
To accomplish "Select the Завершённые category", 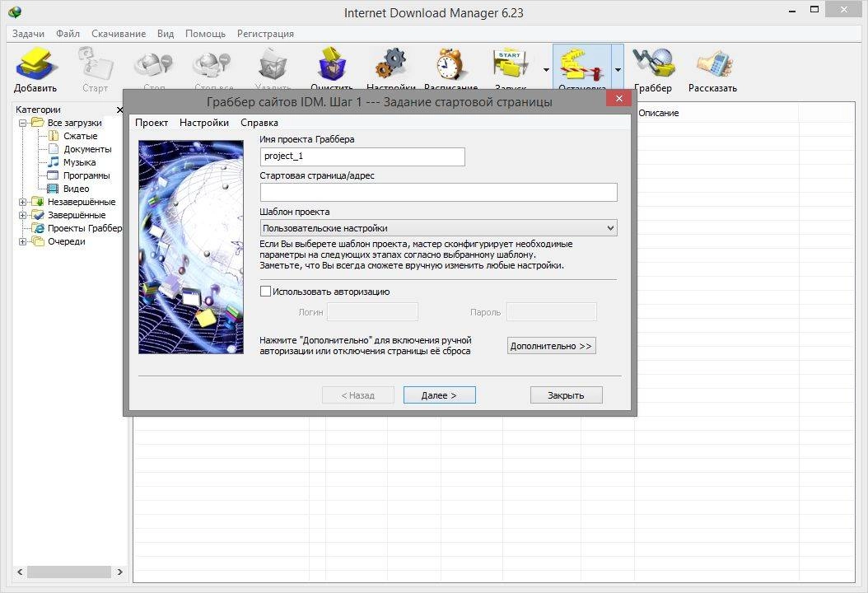I will coord(77,216).
